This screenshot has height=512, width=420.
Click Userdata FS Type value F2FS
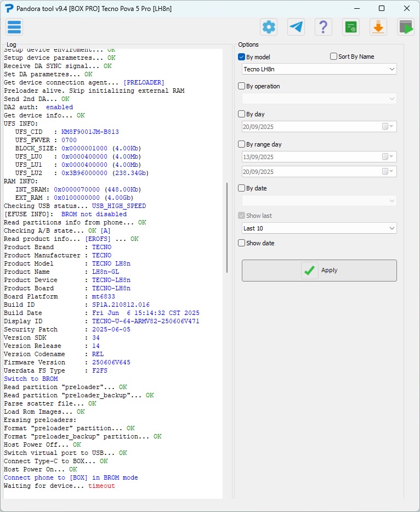(100, 370)
